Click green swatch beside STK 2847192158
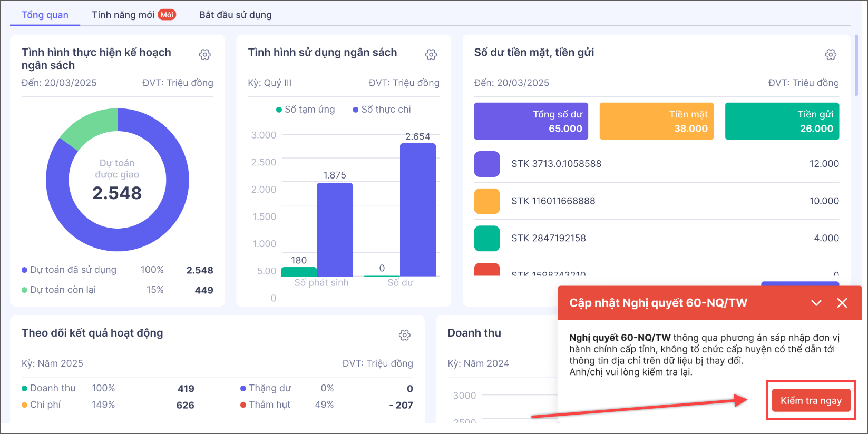 [x=486, y=239]
